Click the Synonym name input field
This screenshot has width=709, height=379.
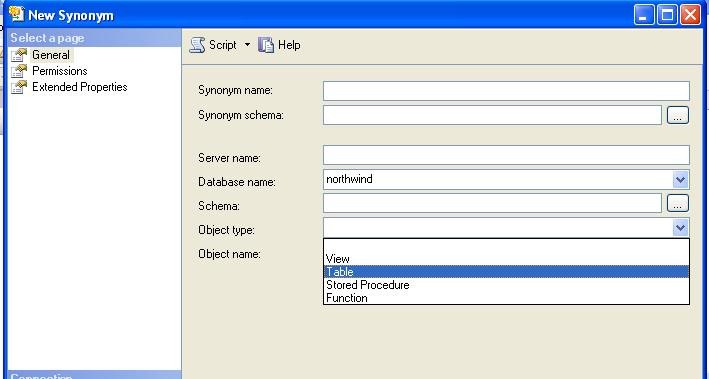click(x=506, y=91)
